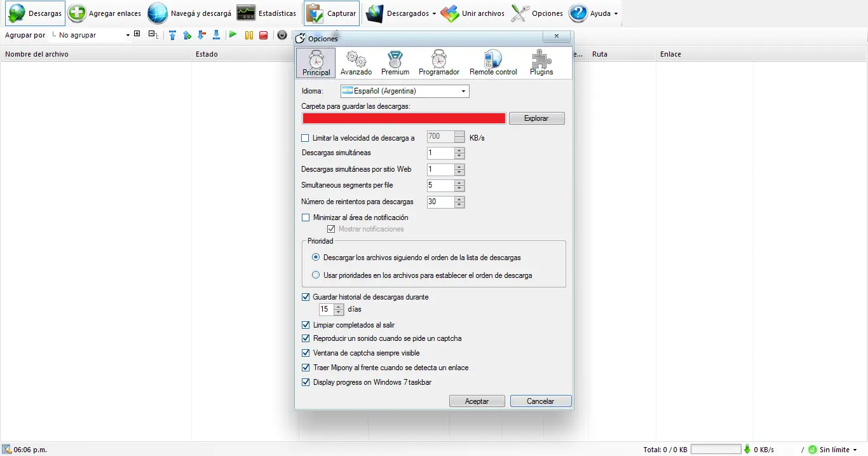This screenshot has width=868, height=456.
Task: Open the Sin límite speed limit dropdown
Action: (x=855, y=450)
